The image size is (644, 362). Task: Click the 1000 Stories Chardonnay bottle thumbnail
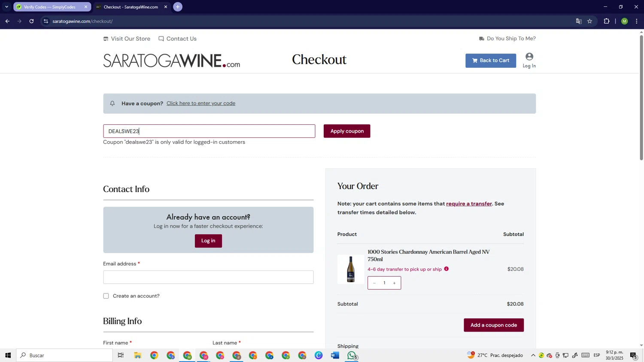351,269
